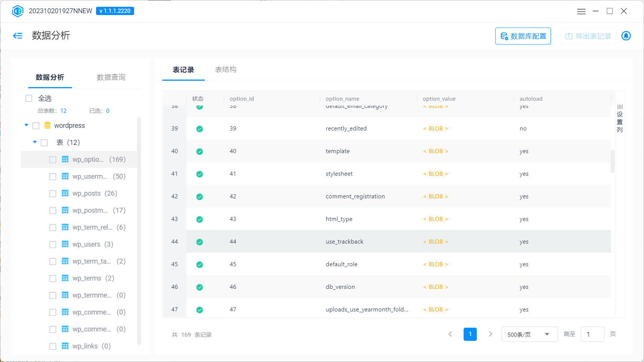Screen dimensions: 644x362
Task: Click option_value column header
Action: pyautogui.click(x=439, y=99)
